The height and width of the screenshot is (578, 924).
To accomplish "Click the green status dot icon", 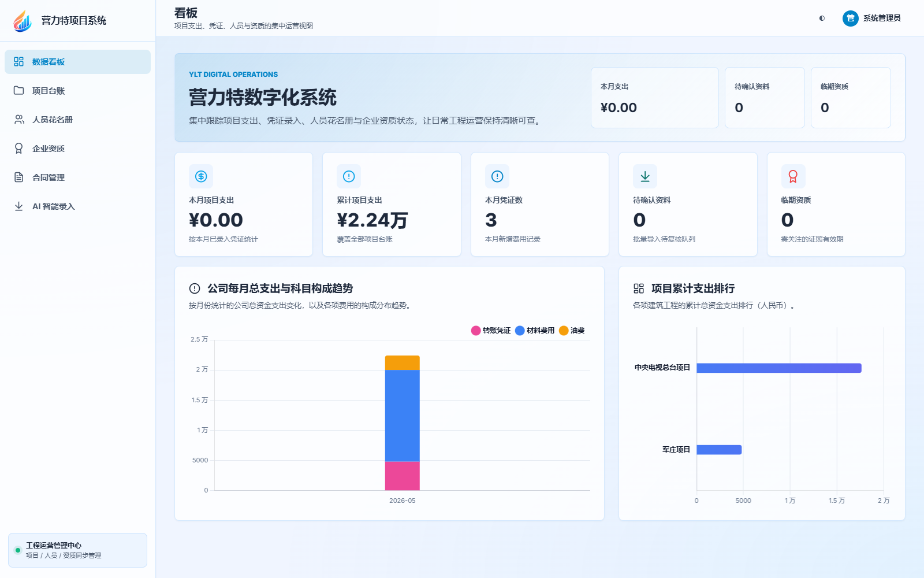I will (x=18, y=550).
